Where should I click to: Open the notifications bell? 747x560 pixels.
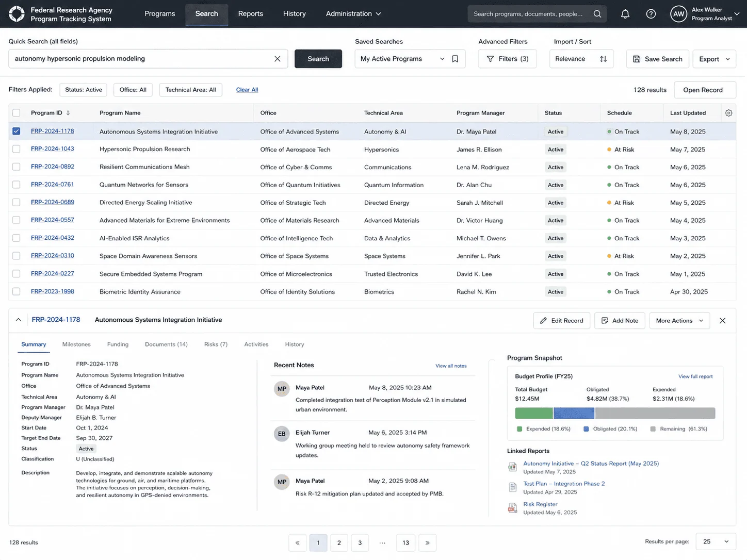coord(625,14)
